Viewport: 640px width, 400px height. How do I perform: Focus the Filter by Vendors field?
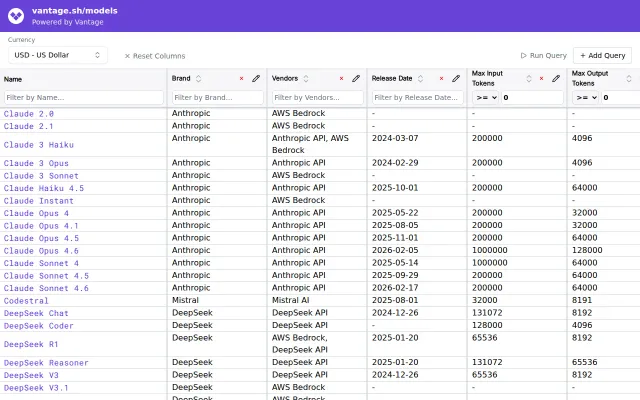[318, 98]
